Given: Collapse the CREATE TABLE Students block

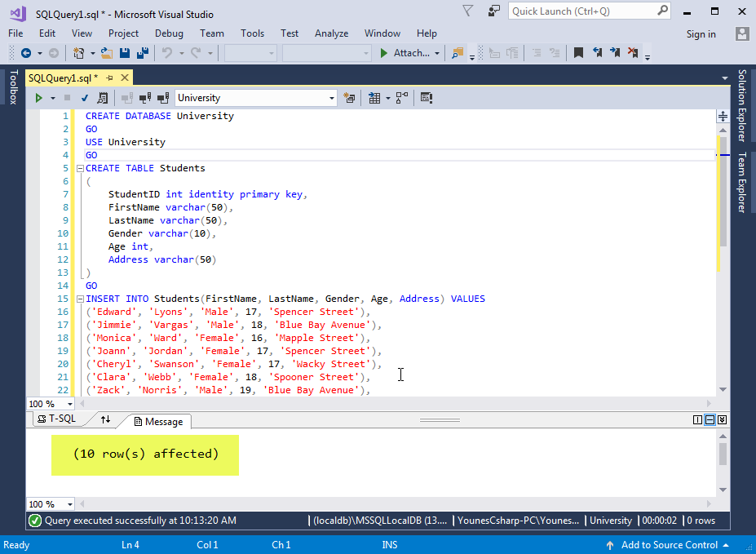Looking at the screenshot, I should click(78, 168).
